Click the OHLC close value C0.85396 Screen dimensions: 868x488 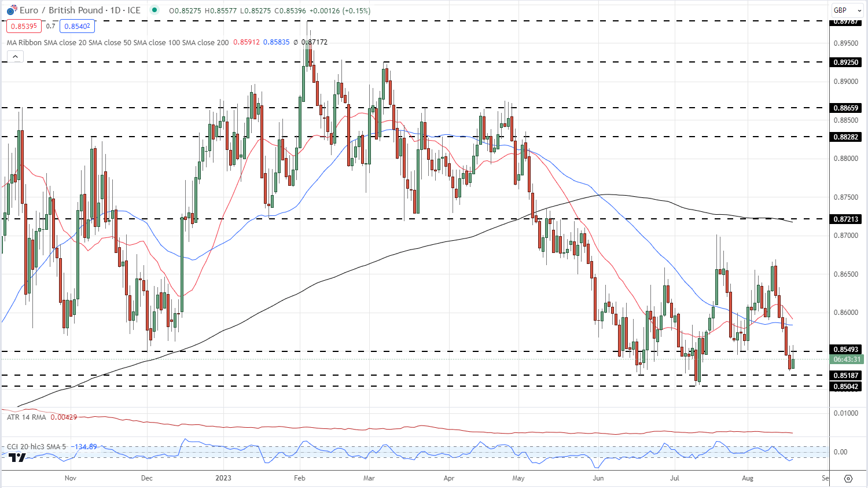[290, 10]
